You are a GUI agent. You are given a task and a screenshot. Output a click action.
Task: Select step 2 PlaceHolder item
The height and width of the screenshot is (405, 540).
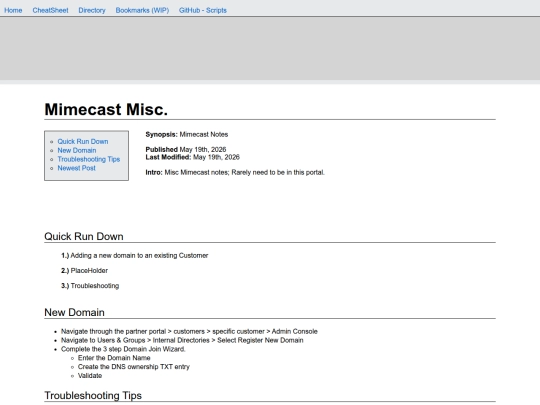(x=84, y=271)
